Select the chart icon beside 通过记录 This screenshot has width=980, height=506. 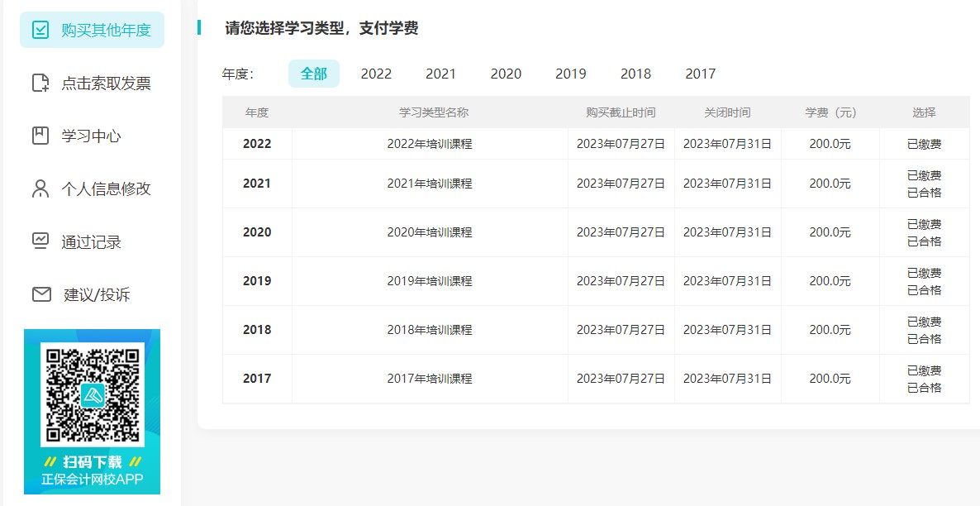(x=38, y=241)
